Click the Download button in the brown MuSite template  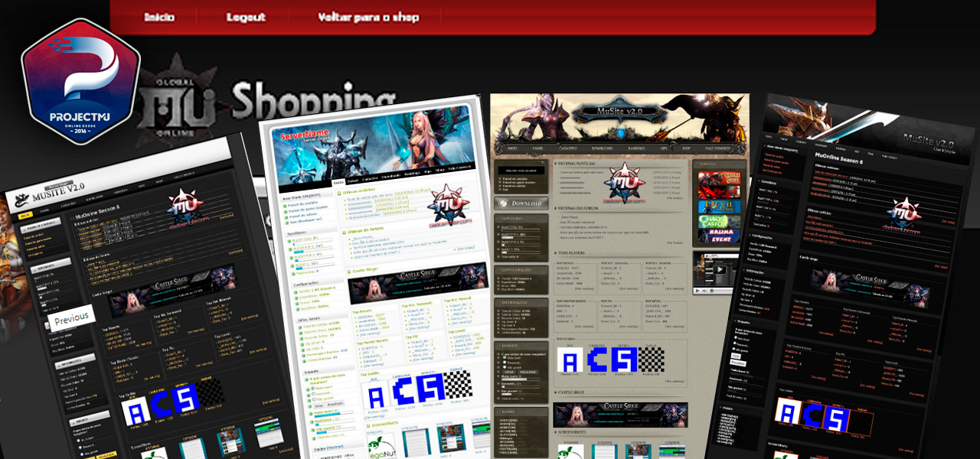click(x=521, y=203)
